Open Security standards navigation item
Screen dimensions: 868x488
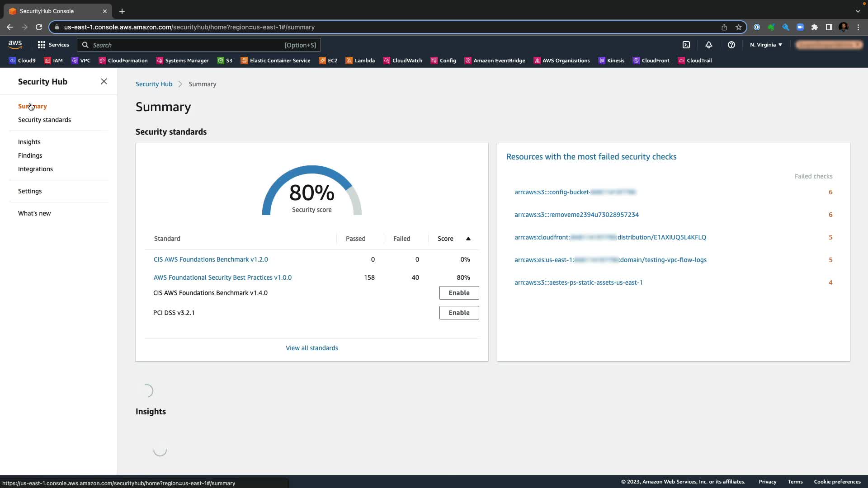pyautogui.click(x=44, y=120)
